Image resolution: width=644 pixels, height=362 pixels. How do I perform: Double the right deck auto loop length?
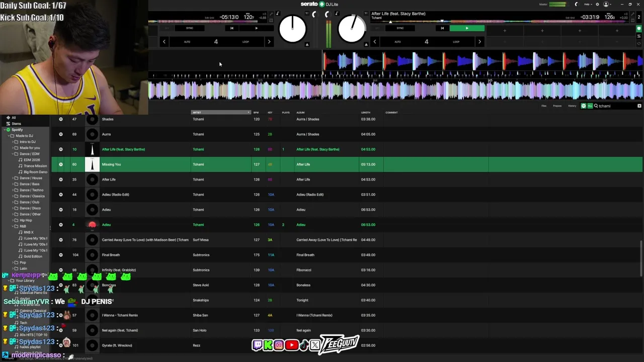tap(479, 42)
